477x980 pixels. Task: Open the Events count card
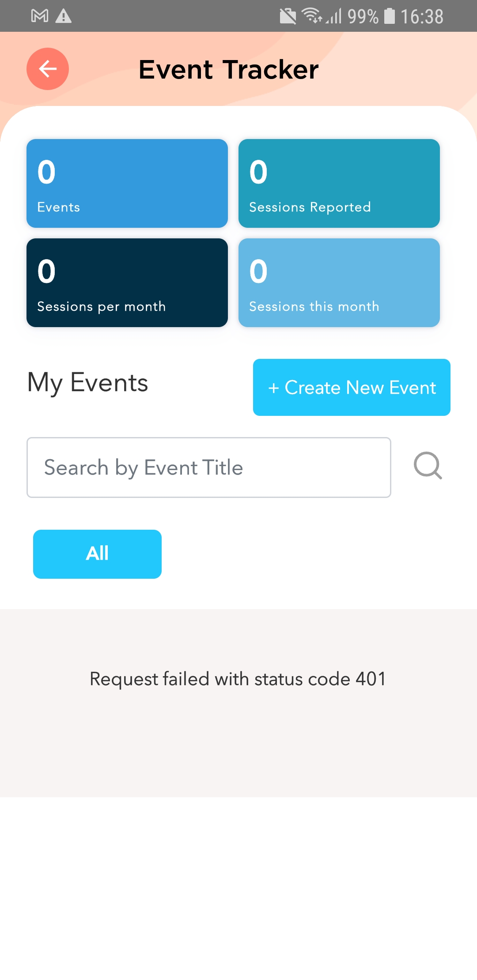[x=127, y=184]
